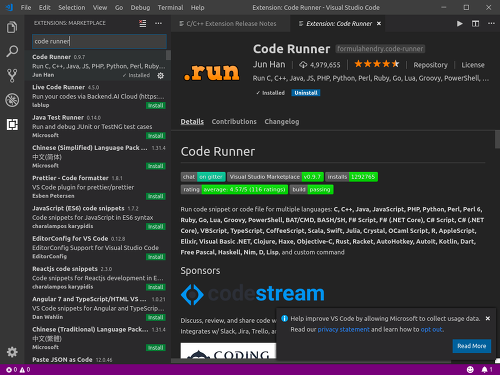Install Chinese (Simplified) Language Pack
This screenshot has height=375, width=500.
(x=156, y=166)
